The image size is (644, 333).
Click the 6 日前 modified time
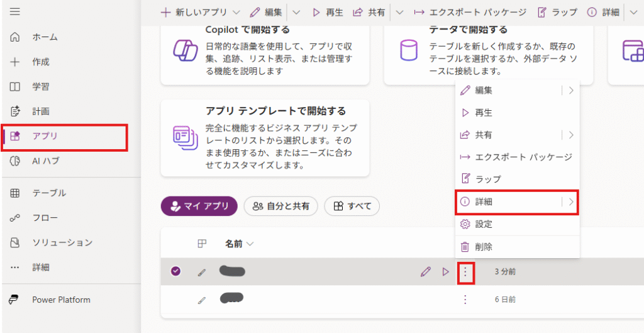(x=505, y=299)
